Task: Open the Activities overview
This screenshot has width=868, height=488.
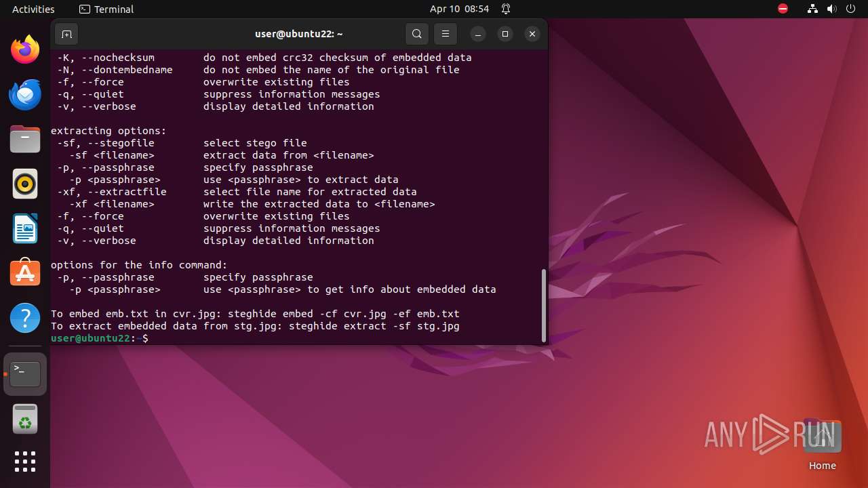Action: point(33,9)
